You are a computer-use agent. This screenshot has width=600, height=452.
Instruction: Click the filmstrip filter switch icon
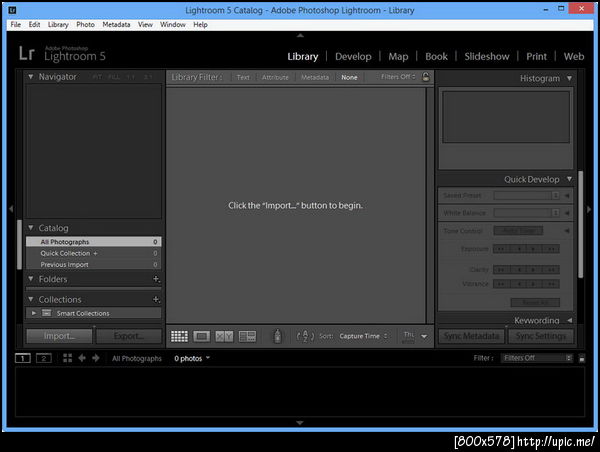[x=582, y=358]
